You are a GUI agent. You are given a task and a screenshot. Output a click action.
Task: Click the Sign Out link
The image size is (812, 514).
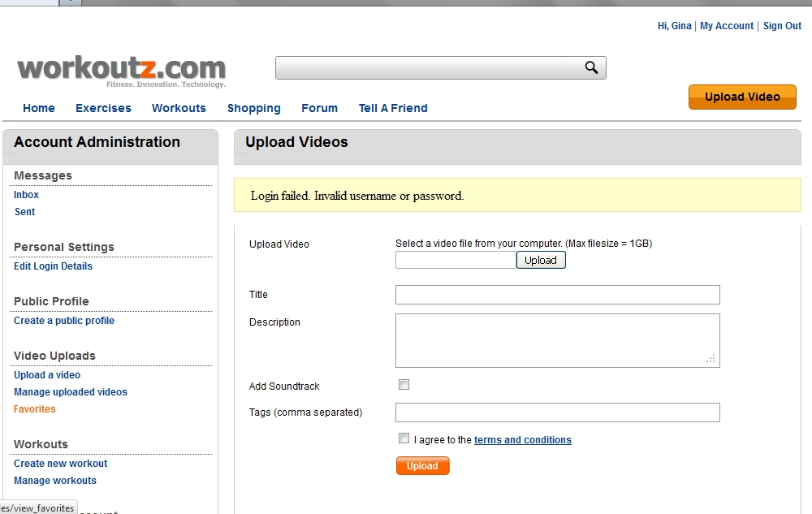tap(782, 26)
